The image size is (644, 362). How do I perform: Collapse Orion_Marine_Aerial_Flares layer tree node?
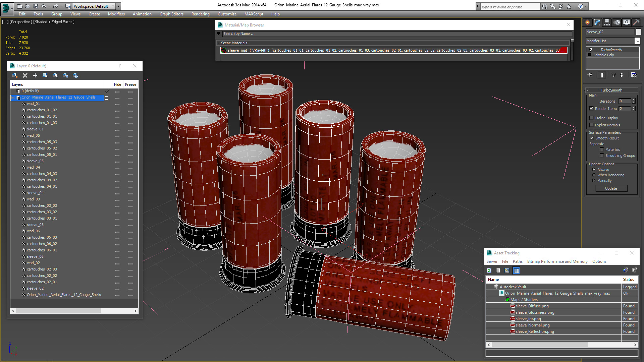(x=13, y=98)
